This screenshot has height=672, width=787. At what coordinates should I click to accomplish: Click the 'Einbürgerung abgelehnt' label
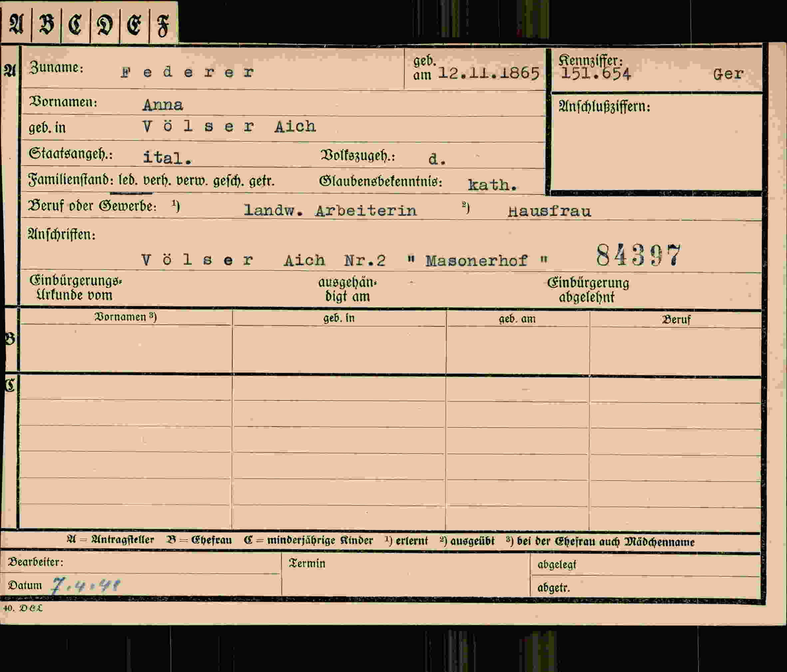[588, 290]
